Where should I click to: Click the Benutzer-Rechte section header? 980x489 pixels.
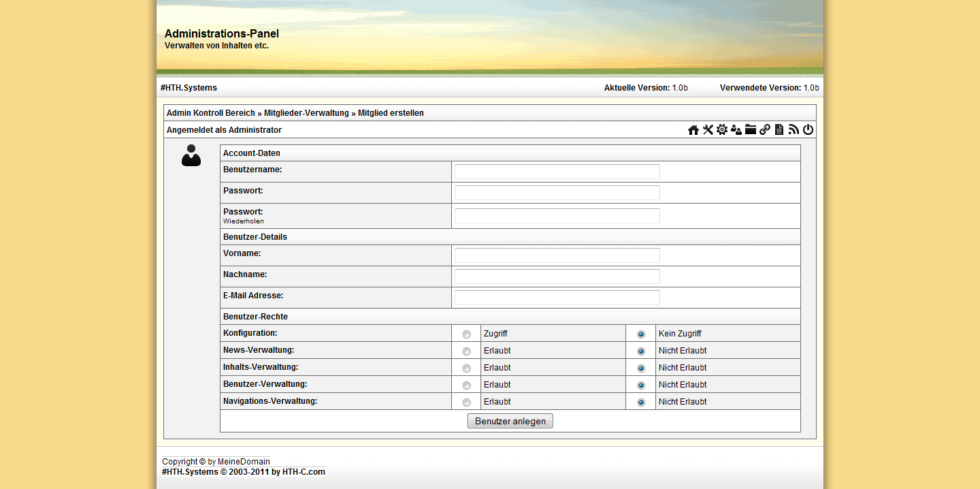(x=255, y=317)
